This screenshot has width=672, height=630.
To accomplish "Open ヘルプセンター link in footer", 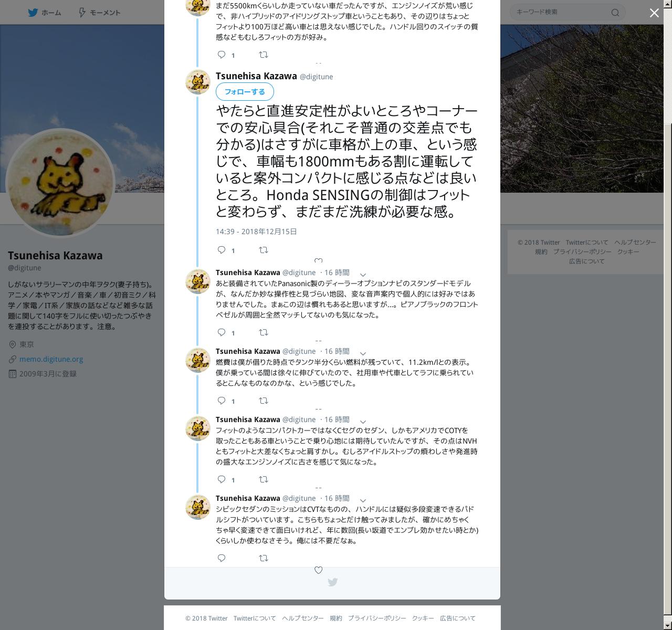I will tap(303, 618).
